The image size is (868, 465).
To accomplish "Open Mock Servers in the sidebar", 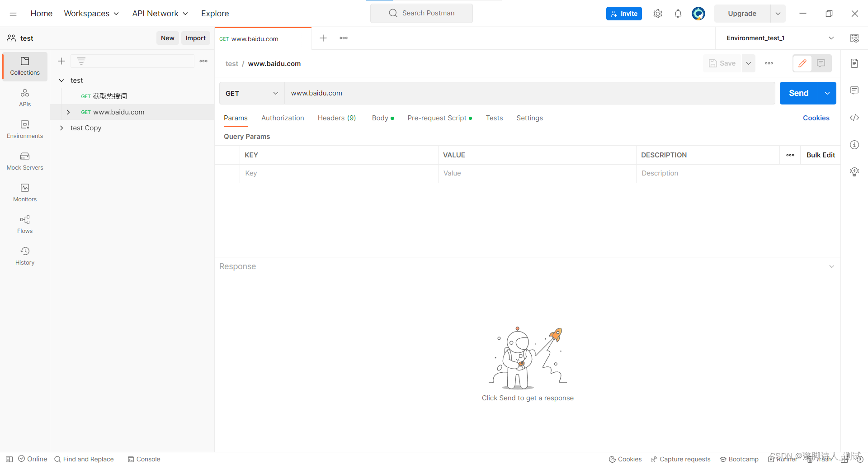I will [x=25, y=161].
